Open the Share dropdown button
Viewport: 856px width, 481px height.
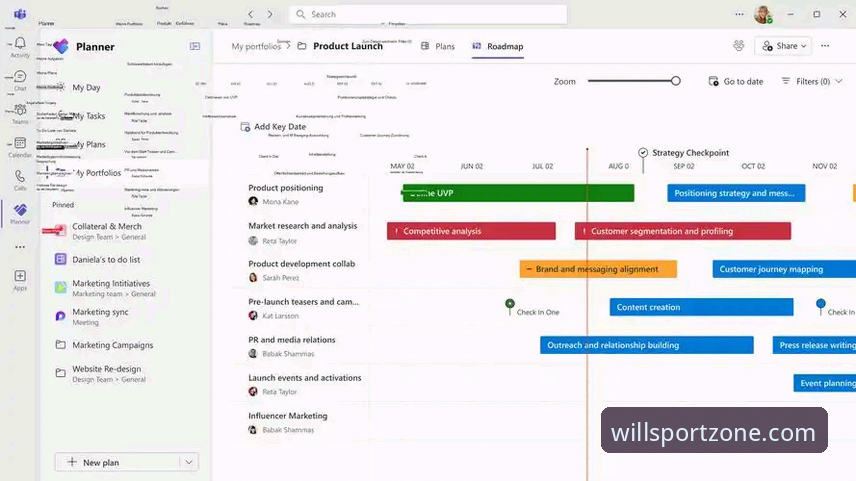(x=783, y=46)
